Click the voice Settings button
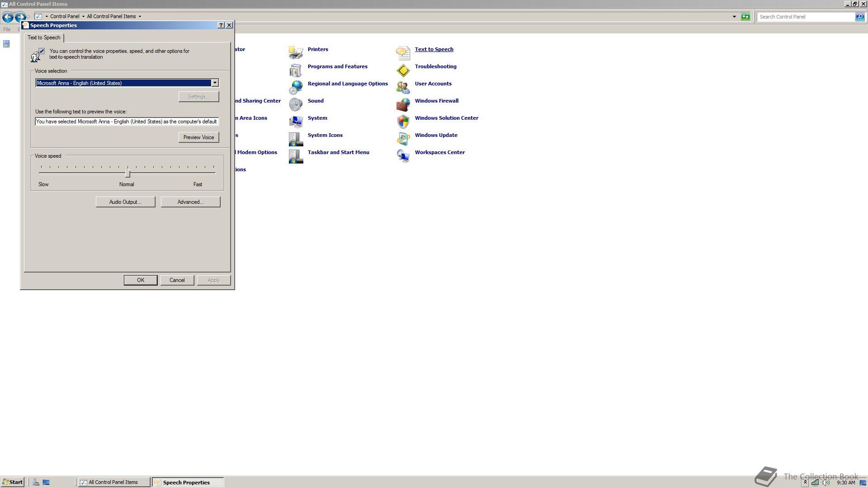Screen dimensions: 868x488 (198, 97)
